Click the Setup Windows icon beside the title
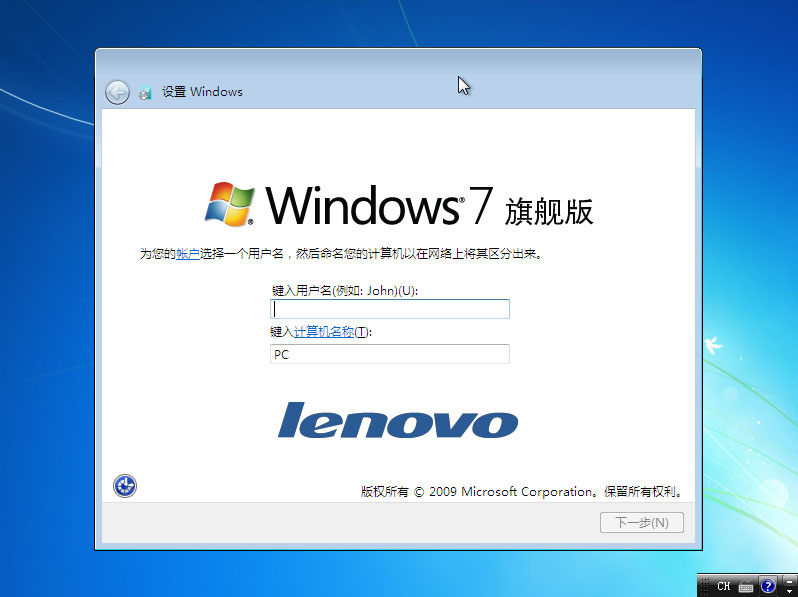The width and height of the screenshot is (798, 597). click(x=146, y=92)
